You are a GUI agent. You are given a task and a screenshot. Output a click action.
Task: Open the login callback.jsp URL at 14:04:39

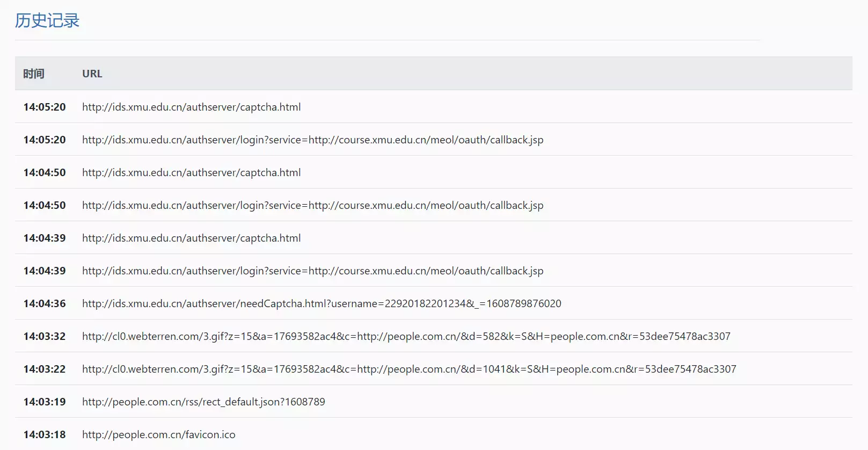(x=312, y=271)
